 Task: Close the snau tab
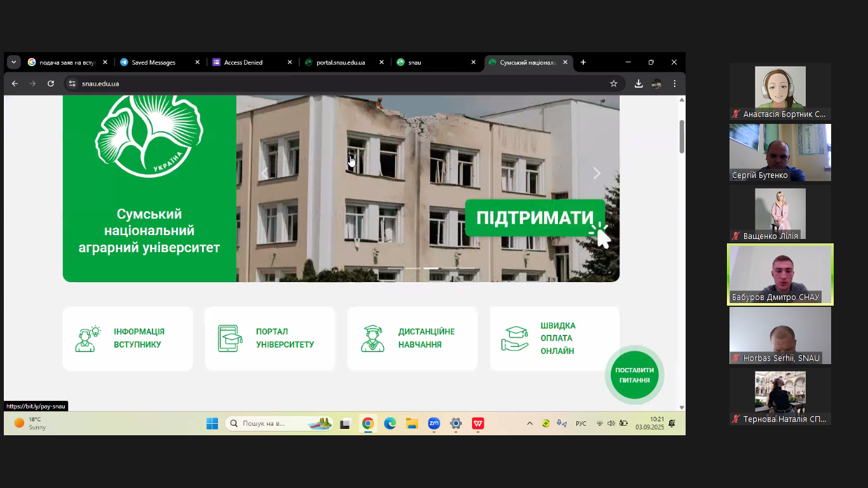(473, 62)
